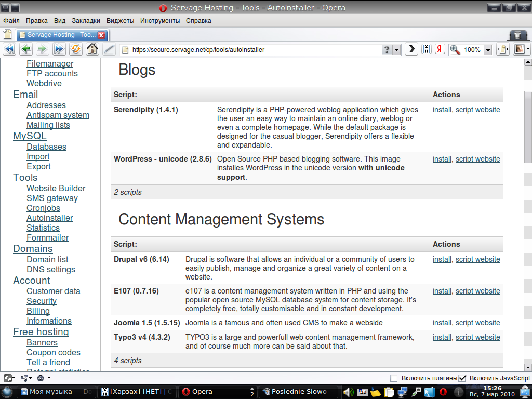Click the US flag keyboard layout icon
Image resolution: width=532 pixels, height=399 pixels.
click(x=362, y=392)
